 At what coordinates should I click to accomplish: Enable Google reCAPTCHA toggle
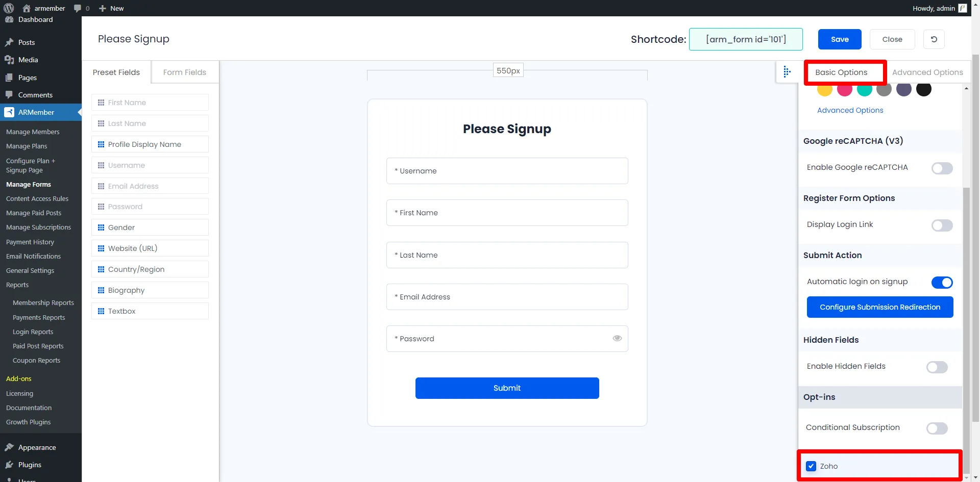tap(942, 168)
